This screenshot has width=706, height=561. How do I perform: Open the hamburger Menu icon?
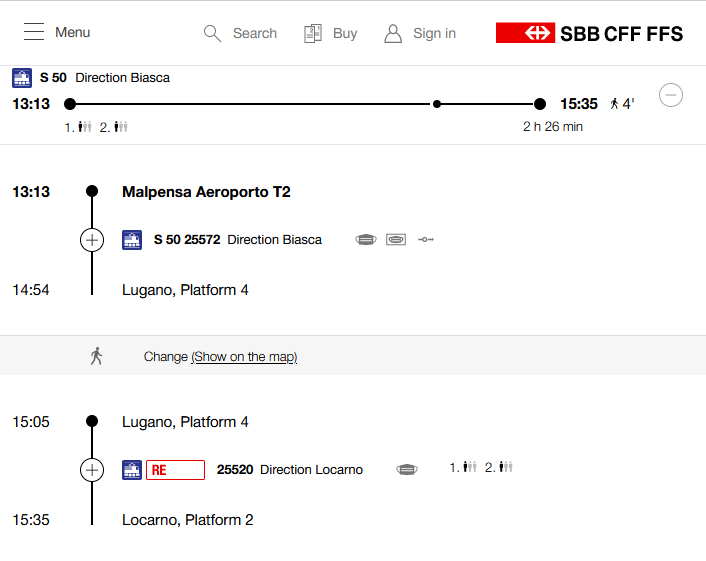pyautogui.click(x=34, y=32)
